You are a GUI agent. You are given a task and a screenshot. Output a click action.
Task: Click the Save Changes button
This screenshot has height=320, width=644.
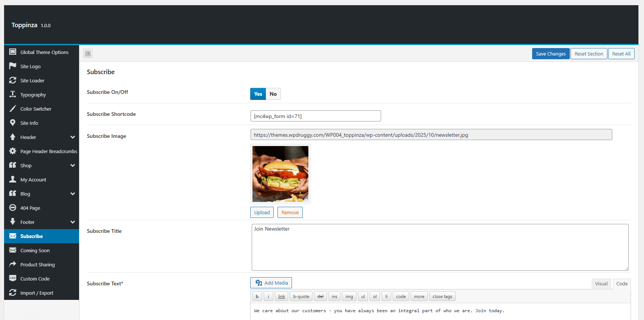pos(551,54)
